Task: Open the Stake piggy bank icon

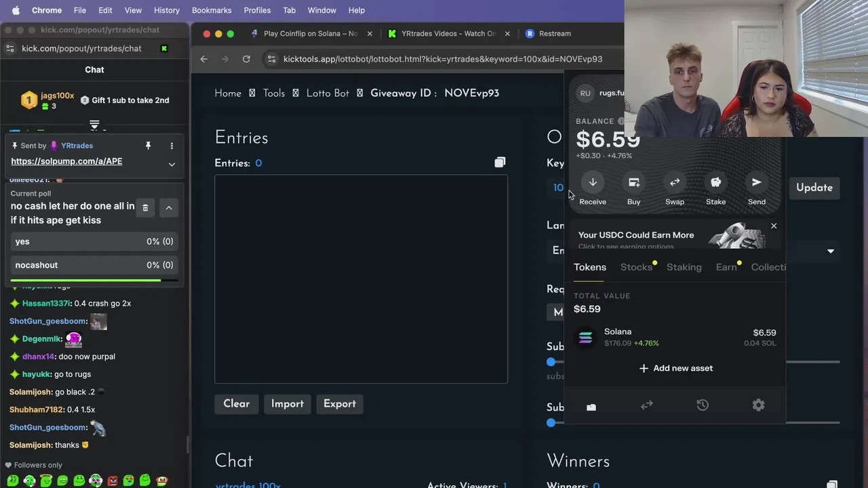Action: (x=715, y=182)
